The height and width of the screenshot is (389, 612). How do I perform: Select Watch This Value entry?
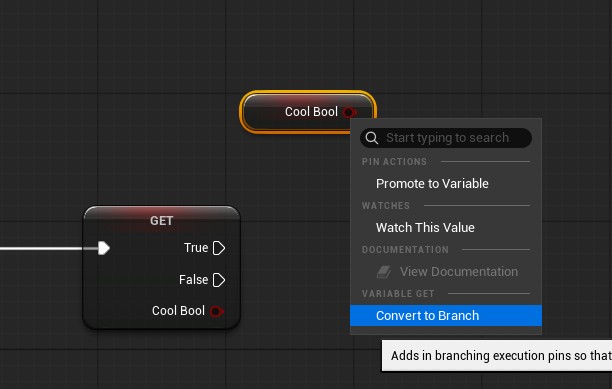coord(446,227)
